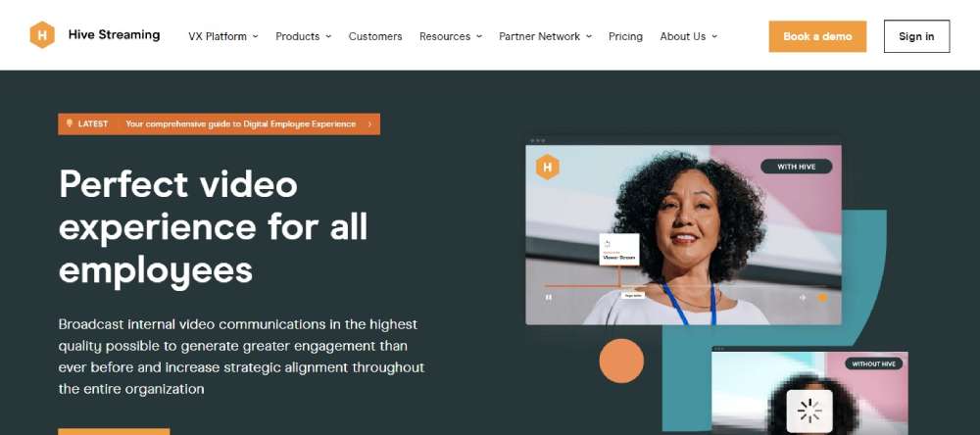980x435 pixels.
Task: Click the lightbulb icon beside LATEST
Action: coord(70,123)
